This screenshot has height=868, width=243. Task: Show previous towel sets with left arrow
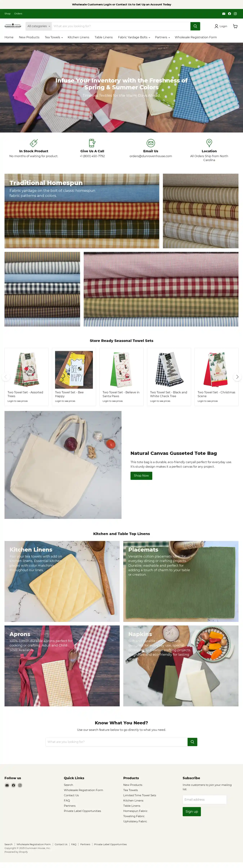(x=5, y=377)
